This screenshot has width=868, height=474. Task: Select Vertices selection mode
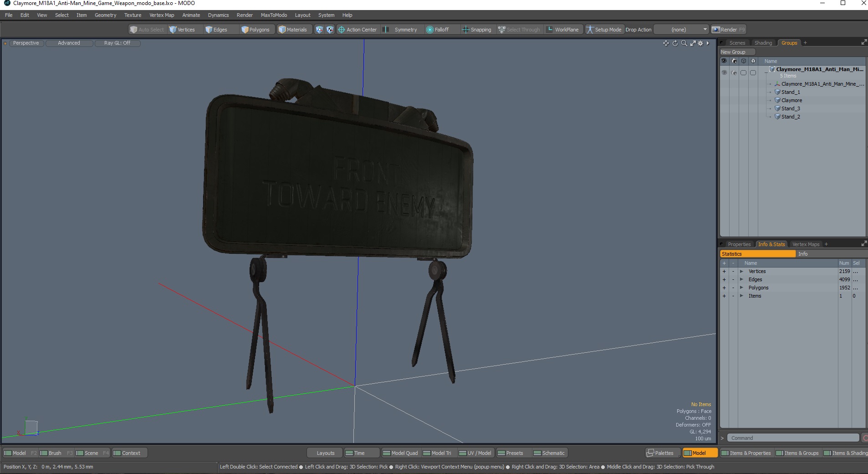click(182, 30)
